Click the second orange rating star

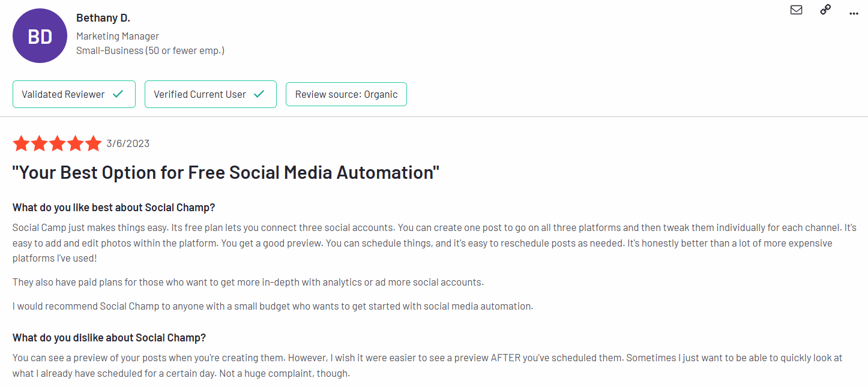point(39,143)
